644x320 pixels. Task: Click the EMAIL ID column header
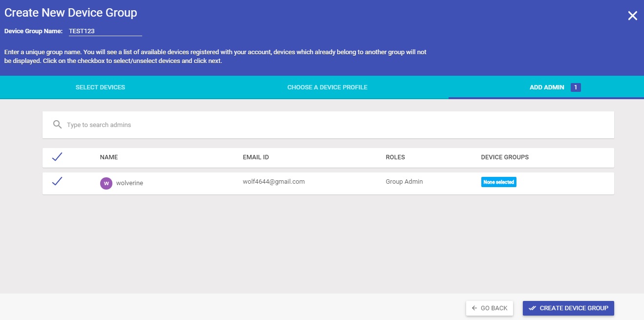pyautogui.click(x=256, y=157)
